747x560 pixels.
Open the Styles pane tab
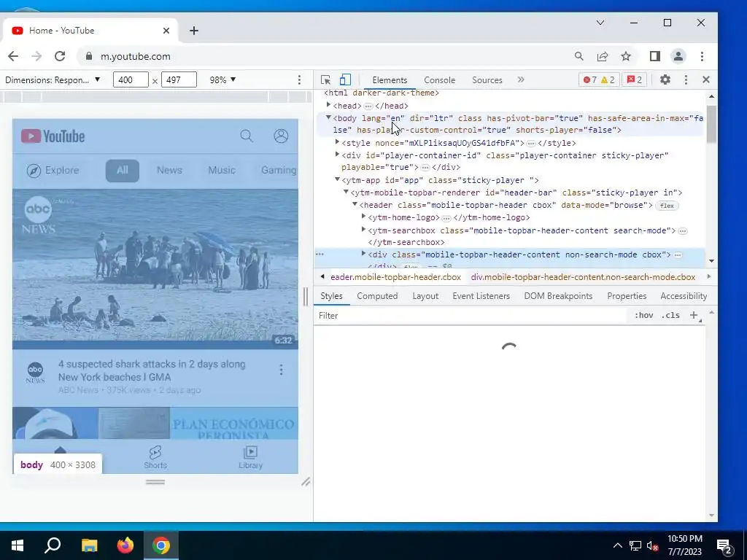click(332, 296)
